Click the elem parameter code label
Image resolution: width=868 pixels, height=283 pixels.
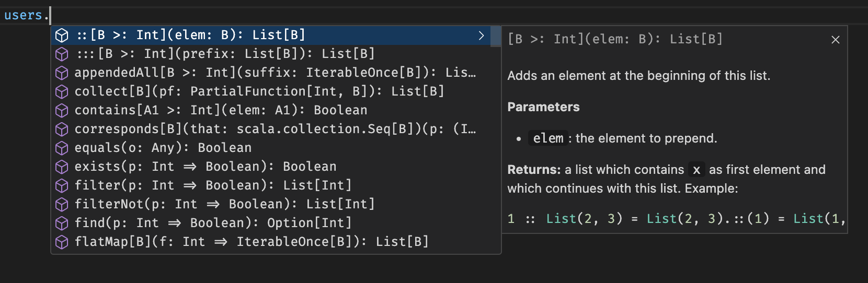(548, 138)
